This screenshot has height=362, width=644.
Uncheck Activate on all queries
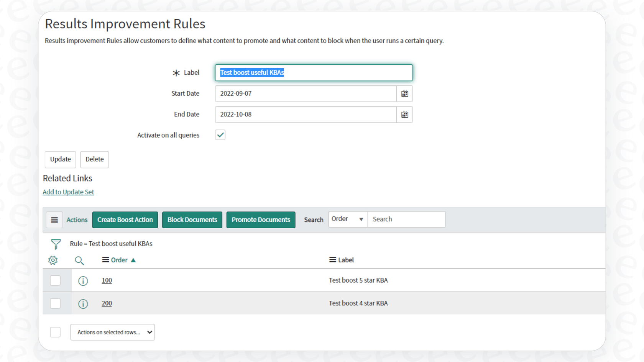[x=220, y=135]
